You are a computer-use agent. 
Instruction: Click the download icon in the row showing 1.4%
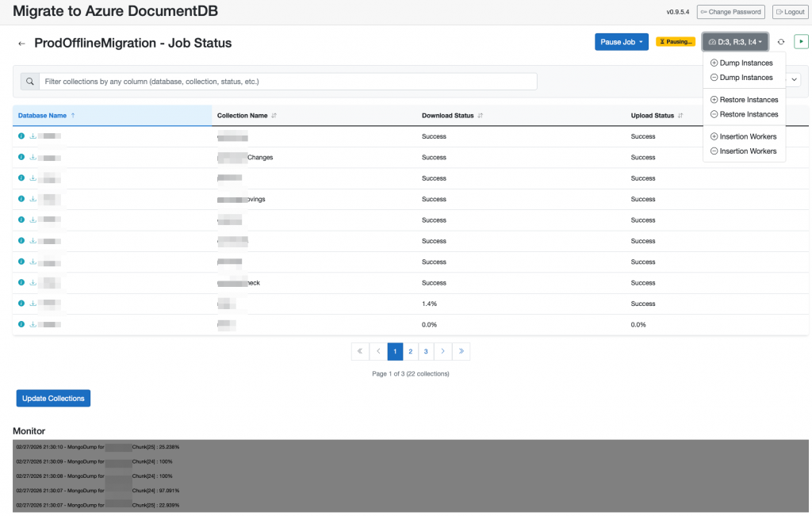click(33, 304)
